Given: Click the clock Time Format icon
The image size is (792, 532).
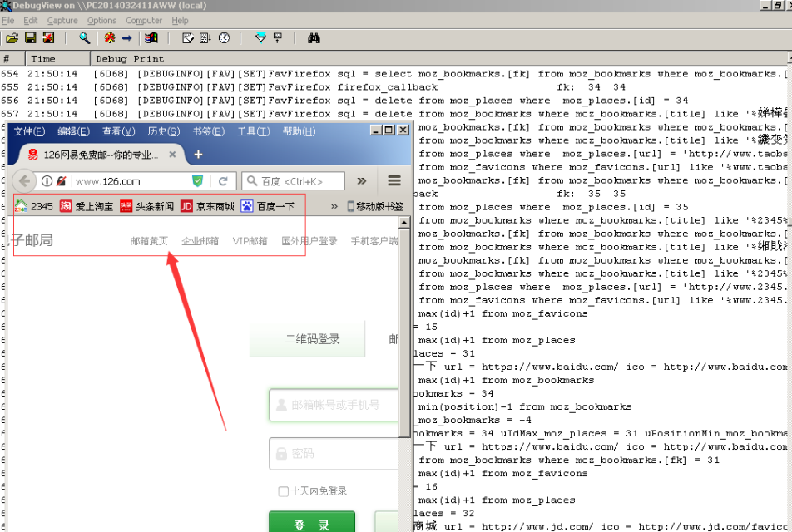Looking at the screenshot, I should (x=225, y=38).
